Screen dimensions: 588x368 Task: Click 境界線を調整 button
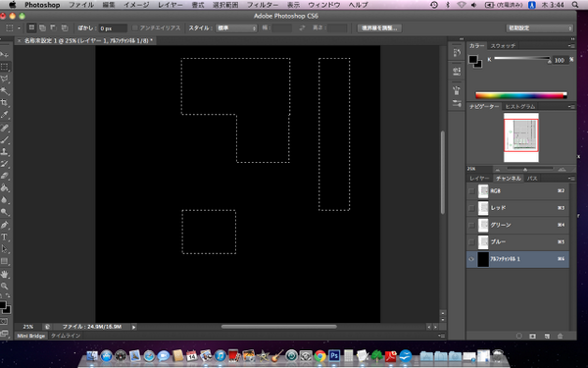coord(379,28)
